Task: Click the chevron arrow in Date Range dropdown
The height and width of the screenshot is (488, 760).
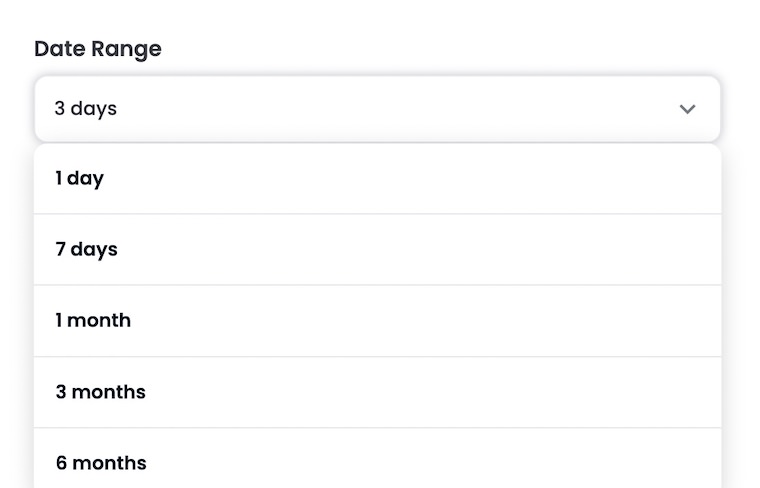Action: pyautogui.click(x=687, y=109)
